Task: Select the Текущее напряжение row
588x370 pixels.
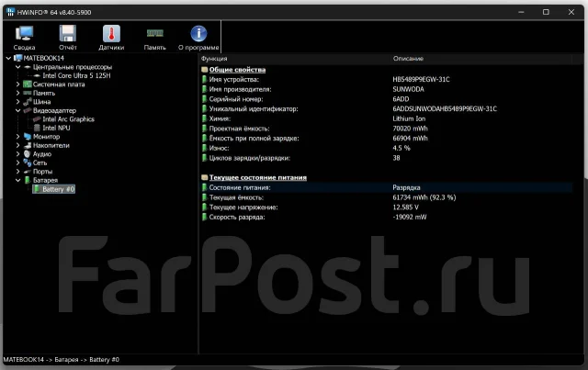Action: coord(386,207)
